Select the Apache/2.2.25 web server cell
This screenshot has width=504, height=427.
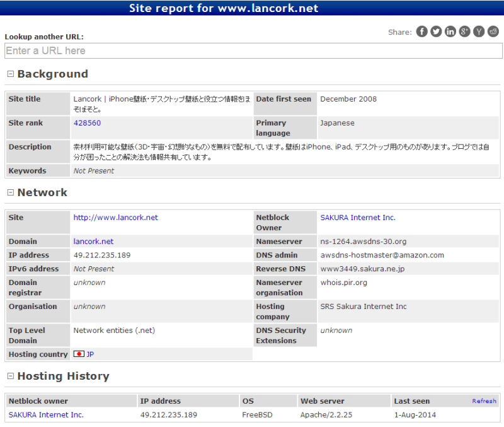(326, 415)
